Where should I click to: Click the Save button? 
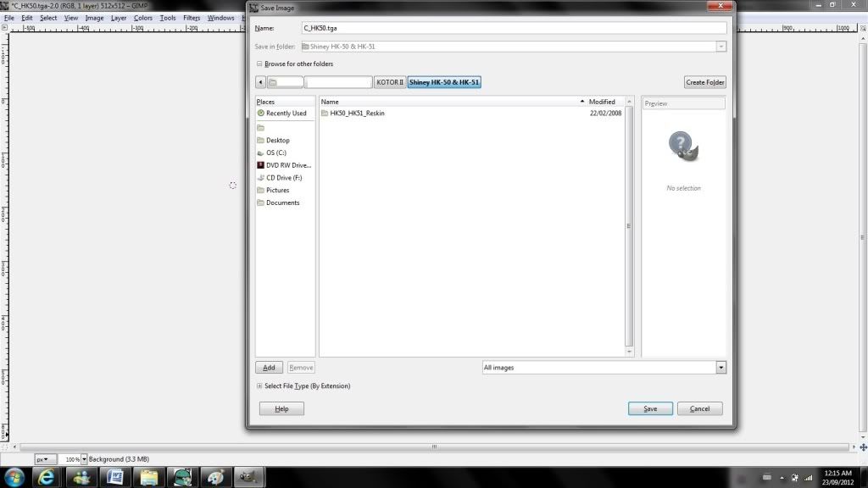[x=650, y=408]
